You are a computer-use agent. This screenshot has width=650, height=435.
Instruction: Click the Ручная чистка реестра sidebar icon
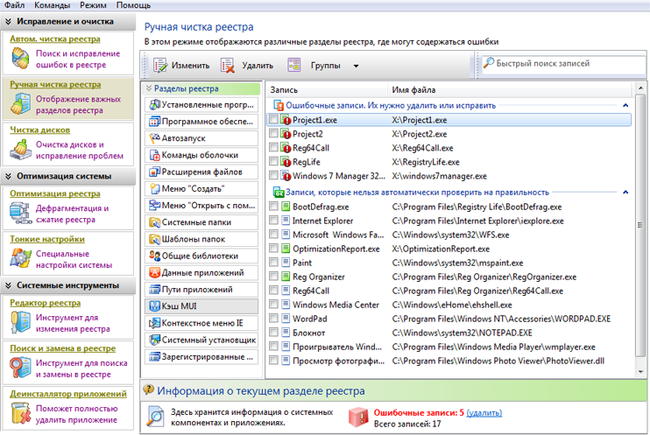(20, 104)
